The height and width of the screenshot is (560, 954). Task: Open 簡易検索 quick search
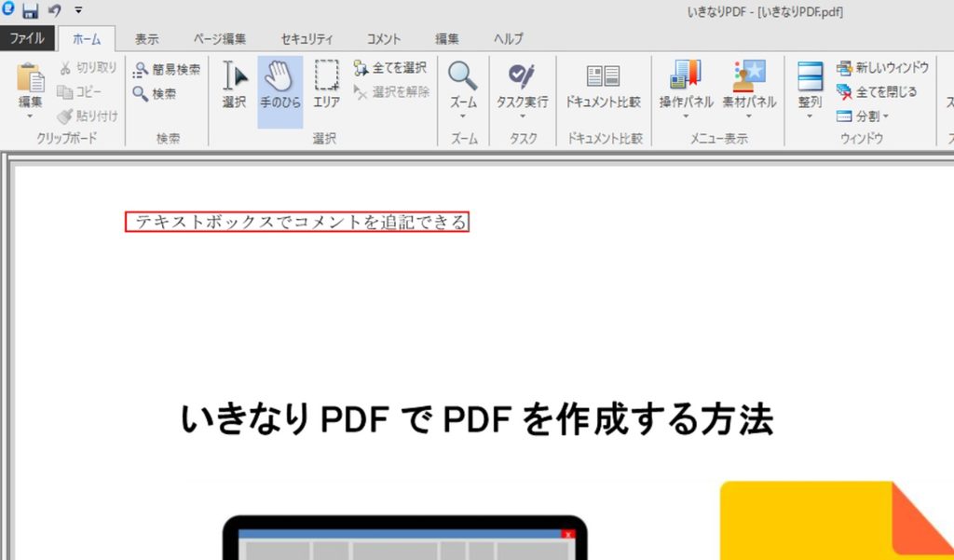coord(167,69)
